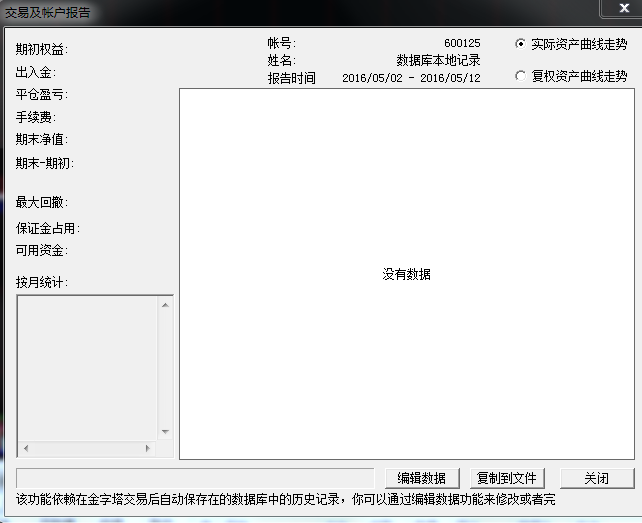Click the 最大回撤 label
The image size is (642, 523).
point(42,202)
